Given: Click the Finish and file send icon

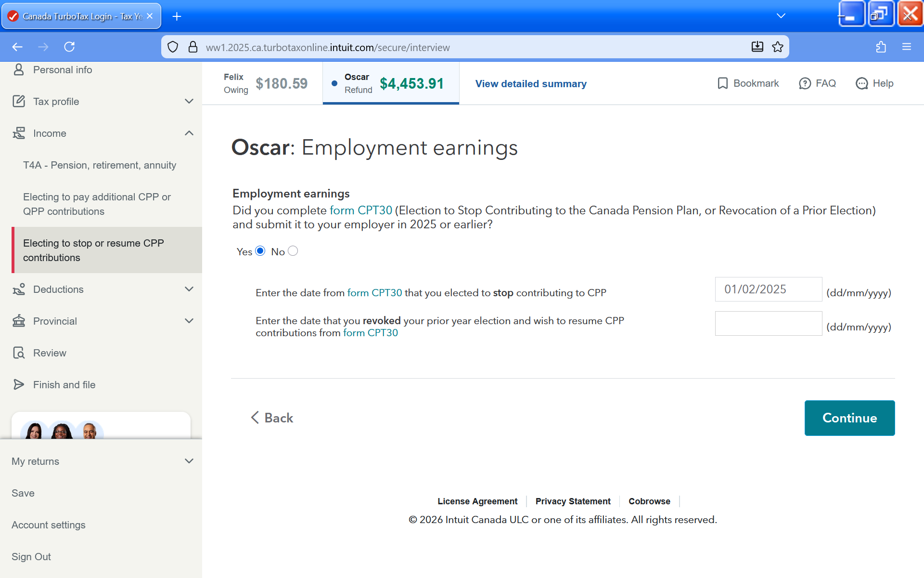Looking at the screenshot, I should pos(19,384).
